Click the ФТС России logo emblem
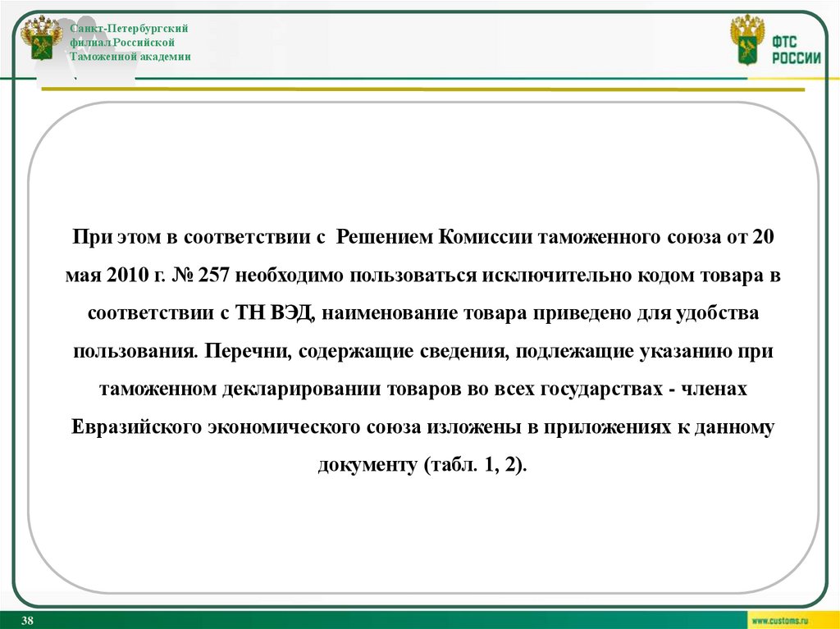 tap(748, 39)
